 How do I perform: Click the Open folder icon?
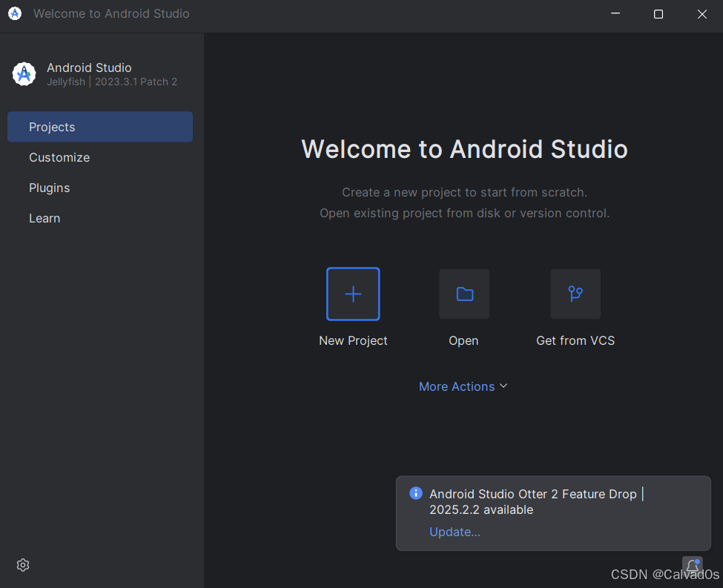464,294
